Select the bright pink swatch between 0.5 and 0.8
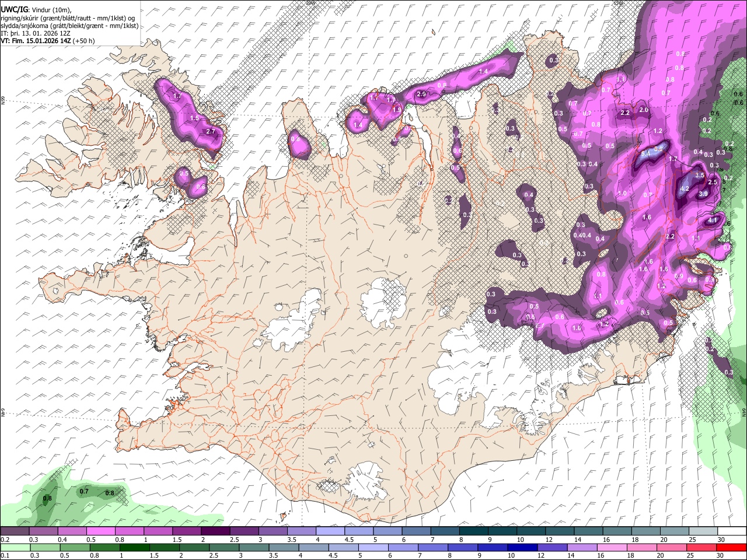This screenshot has width=747, height=560. pos(100,531)
